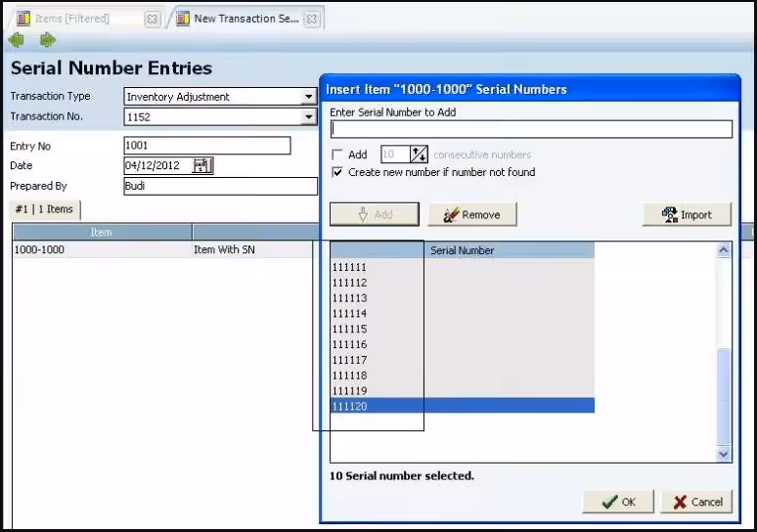Open the #1 | 1 Items tab
757x532 pixels.
(x=44, y=209)
